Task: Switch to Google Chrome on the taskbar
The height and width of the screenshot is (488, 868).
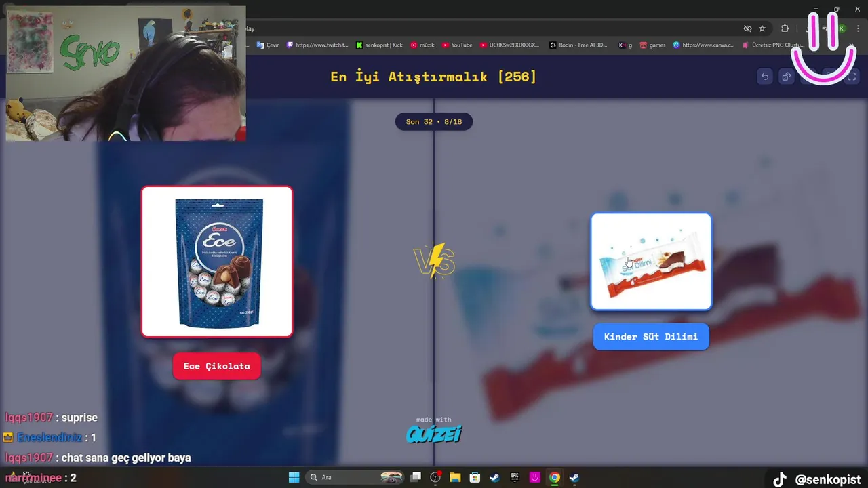Action: point(555,477)
